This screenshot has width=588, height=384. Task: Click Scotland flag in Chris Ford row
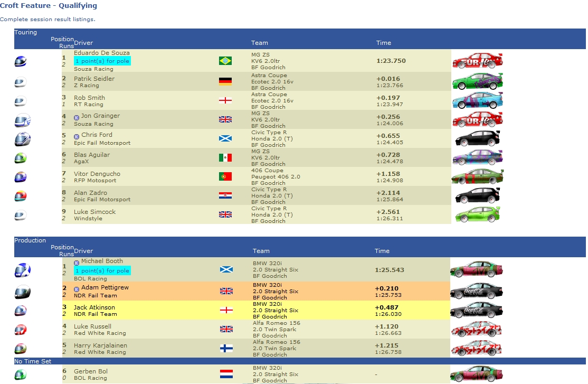click(225, 138)
